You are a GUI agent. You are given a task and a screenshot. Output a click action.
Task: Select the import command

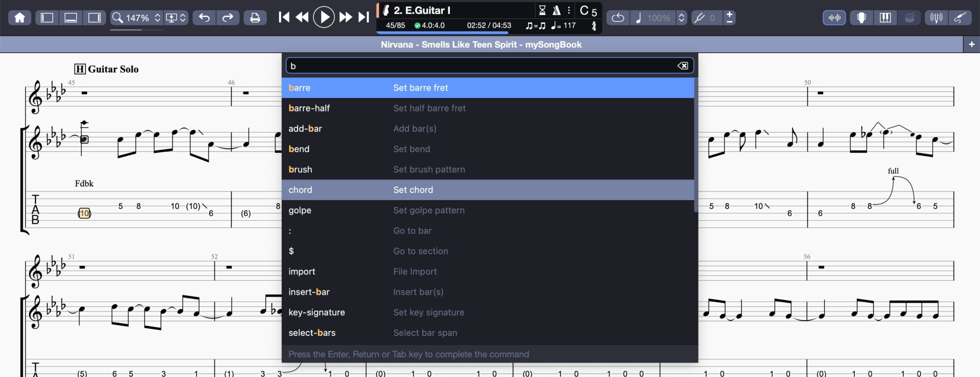coord(488,271)
